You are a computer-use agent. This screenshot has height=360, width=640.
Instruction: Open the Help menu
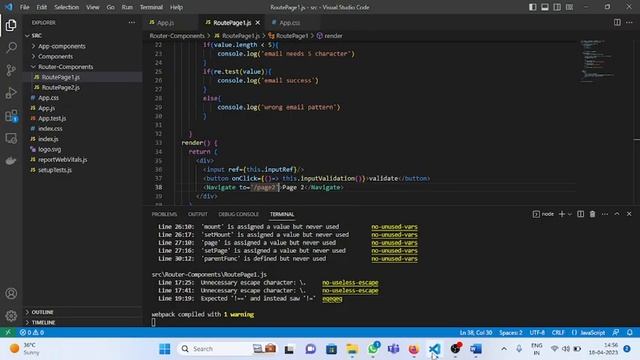pos(176,7)
